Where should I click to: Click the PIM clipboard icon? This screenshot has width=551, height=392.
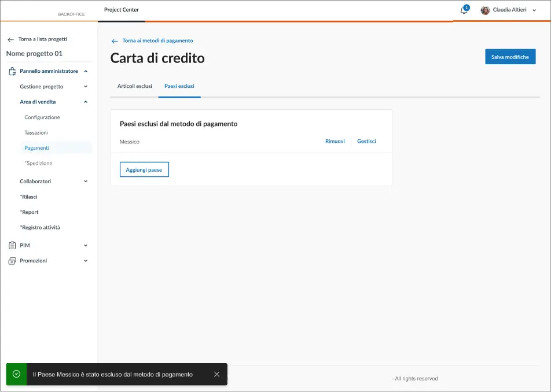click(x=12, y=245)
